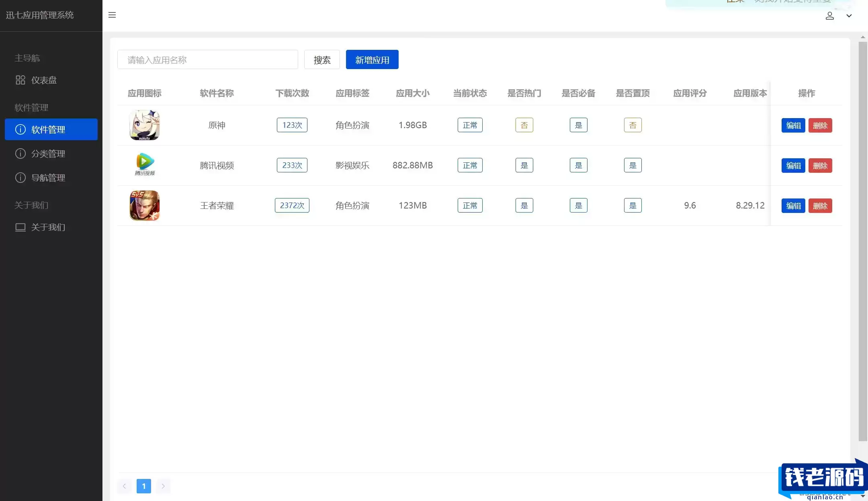The image size is (868, 501).
Task: Click the 原神 app icon thumbnail
Action: (x=145, y=125)
